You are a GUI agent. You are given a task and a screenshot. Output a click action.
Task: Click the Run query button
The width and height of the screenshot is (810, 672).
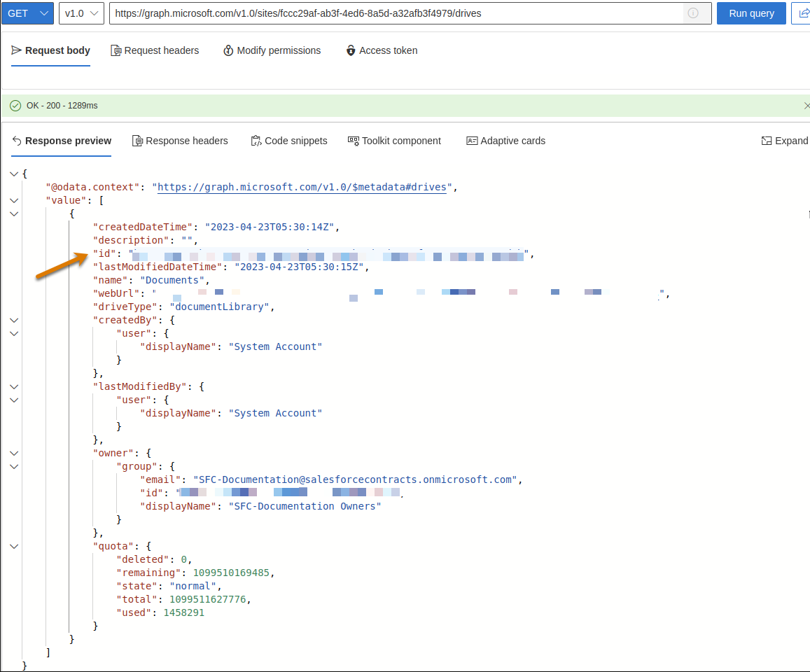751,13
